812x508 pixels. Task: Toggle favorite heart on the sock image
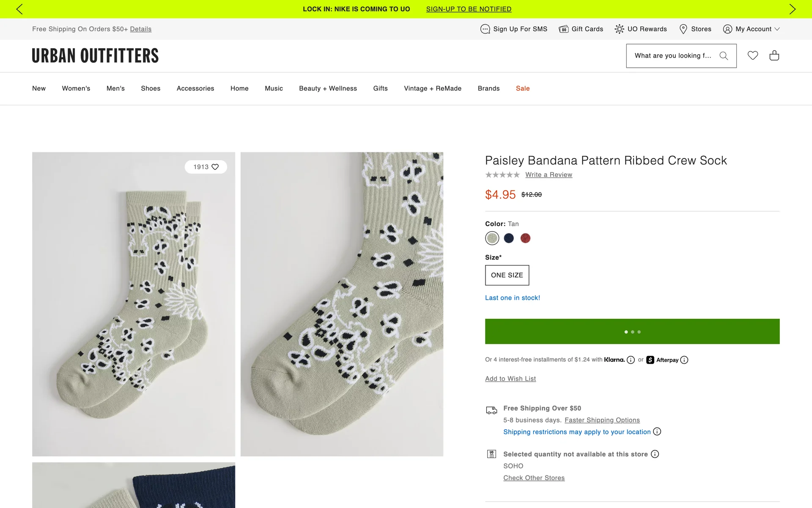pyautogui.click(x=215, y=167)
